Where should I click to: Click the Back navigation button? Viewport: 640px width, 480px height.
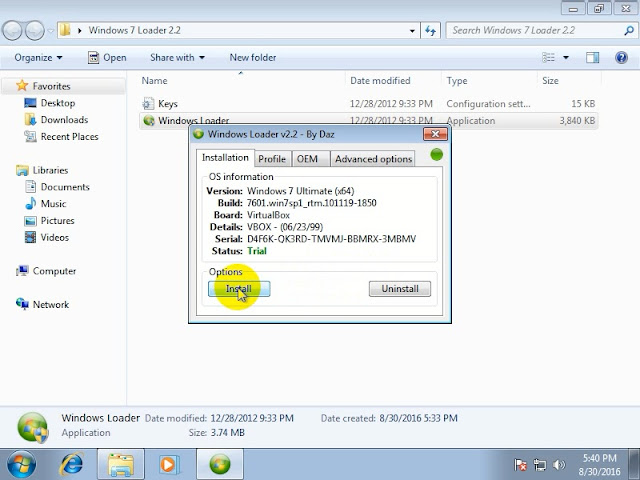coord(12,31)
